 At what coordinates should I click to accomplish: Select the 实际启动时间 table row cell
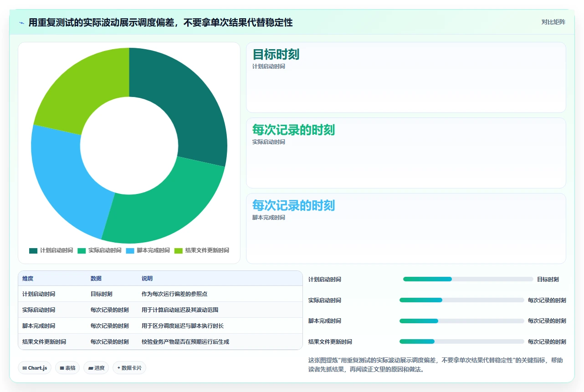[39, 310]
